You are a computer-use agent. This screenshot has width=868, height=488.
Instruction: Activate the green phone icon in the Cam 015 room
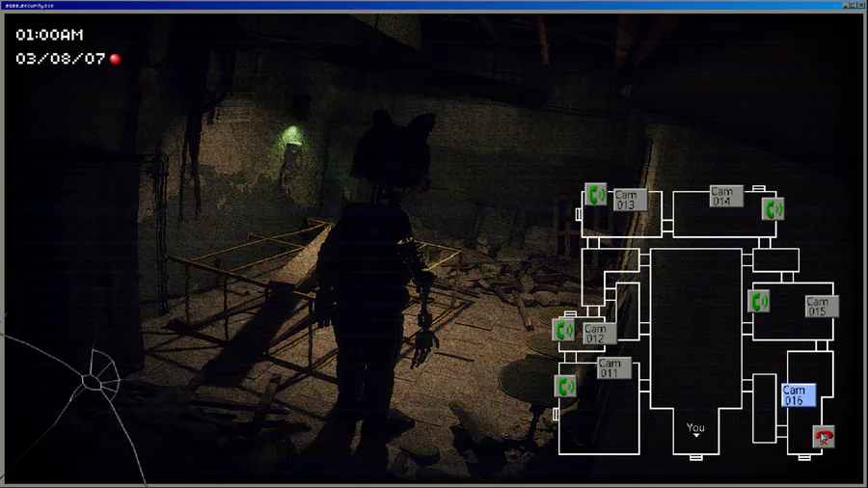[758, 302]
